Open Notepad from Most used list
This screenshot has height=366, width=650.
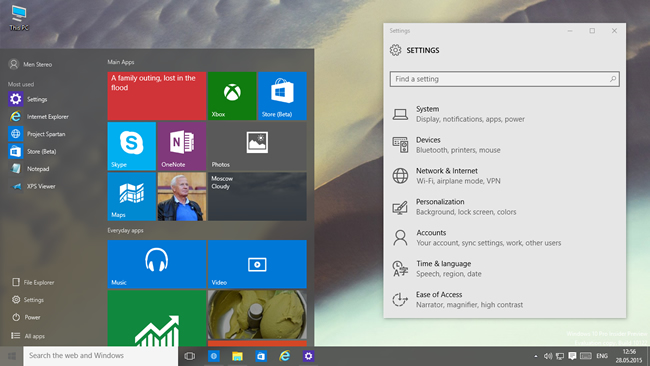click(x=29, y=169)
